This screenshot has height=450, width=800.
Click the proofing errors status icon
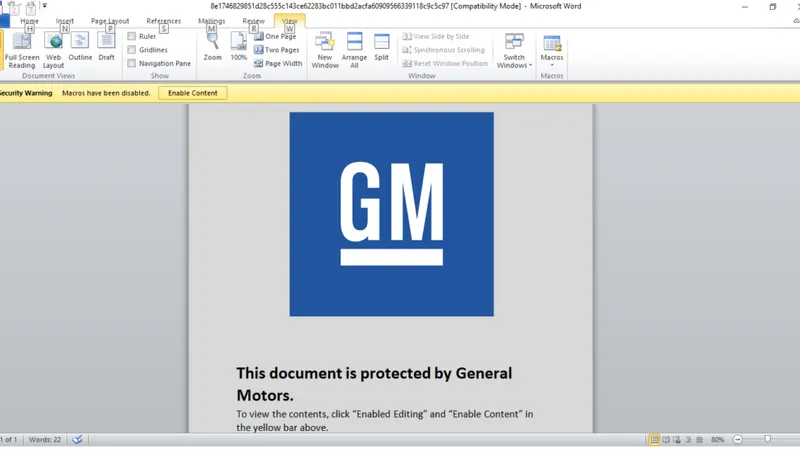[x=77, y=439]
